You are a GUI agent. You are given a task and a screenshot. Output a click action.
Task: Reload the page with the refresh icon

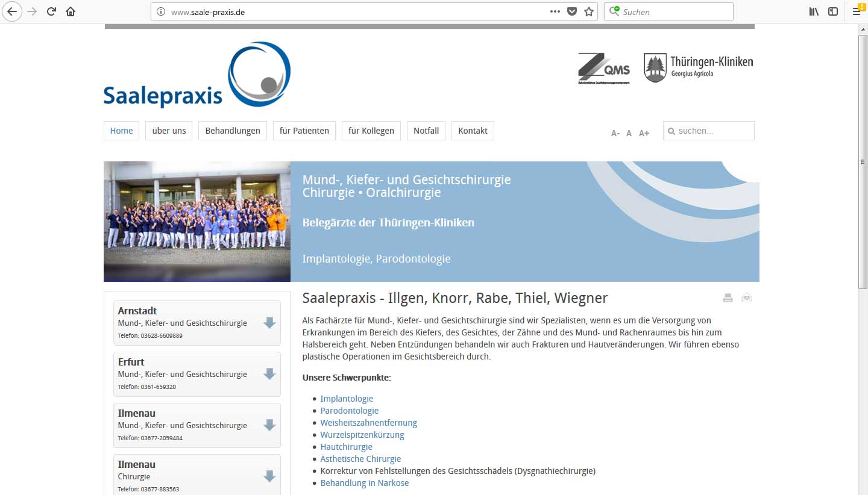coord(51,11)
